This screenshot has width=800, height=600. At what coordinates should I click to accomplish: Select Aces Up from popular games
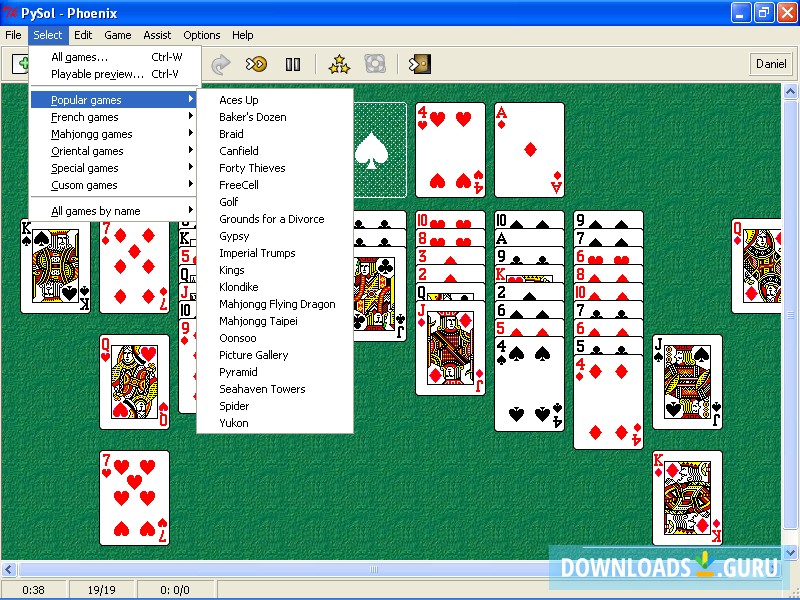click(x=275, y=100)
